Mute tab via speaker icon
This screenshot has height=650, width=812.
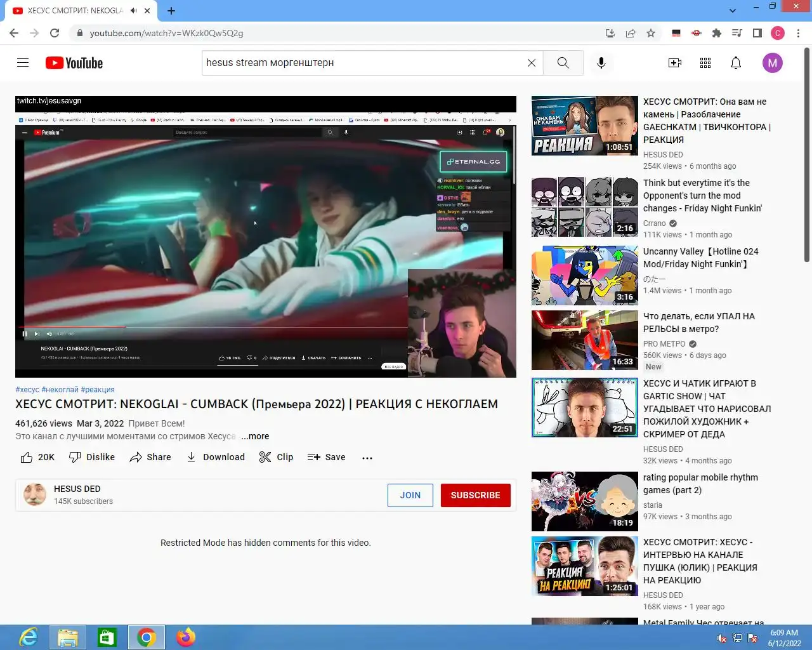click(x=134, y=10)
